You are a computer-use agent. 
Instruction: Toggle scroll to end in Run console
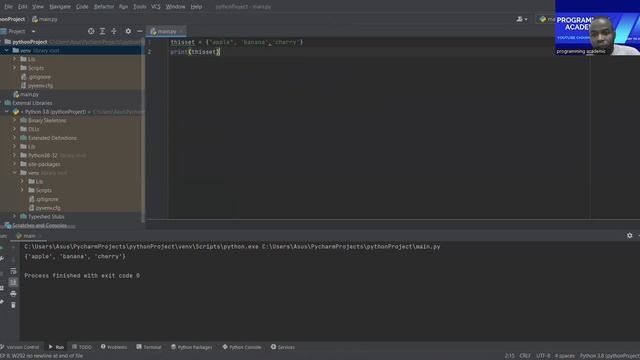pyautogui.click(x=13, y=282)
